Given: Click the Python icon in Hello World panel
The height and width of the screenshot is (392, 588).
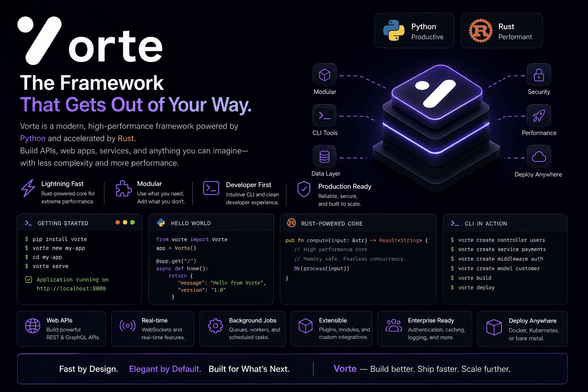Looking at the screenshot, I should [x=161, y=223].
